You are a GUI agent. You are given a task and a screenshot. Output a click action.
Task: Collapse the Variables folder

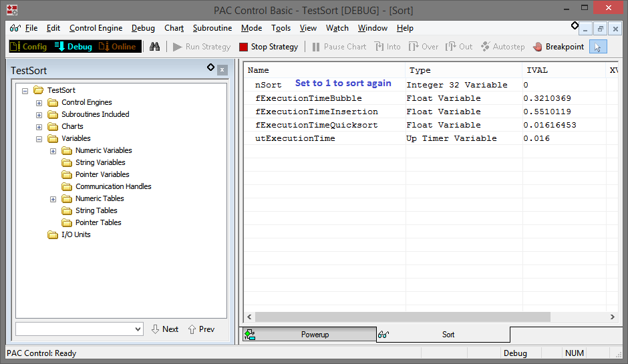[x=39, y=139]
